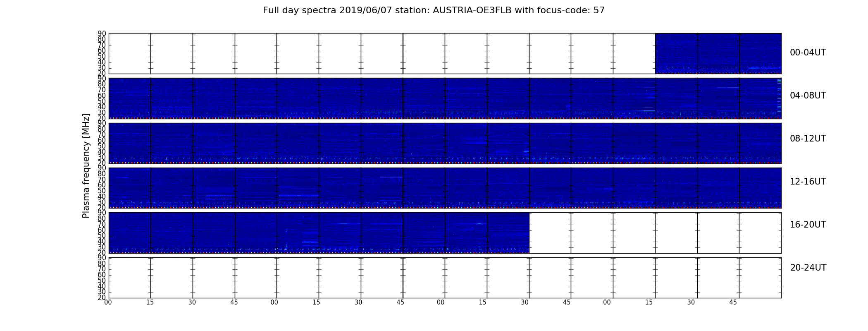
Task: Click the blue spectrogram data in 16-20UT panel
Action: pyautogui.click(x=319, y=233)
